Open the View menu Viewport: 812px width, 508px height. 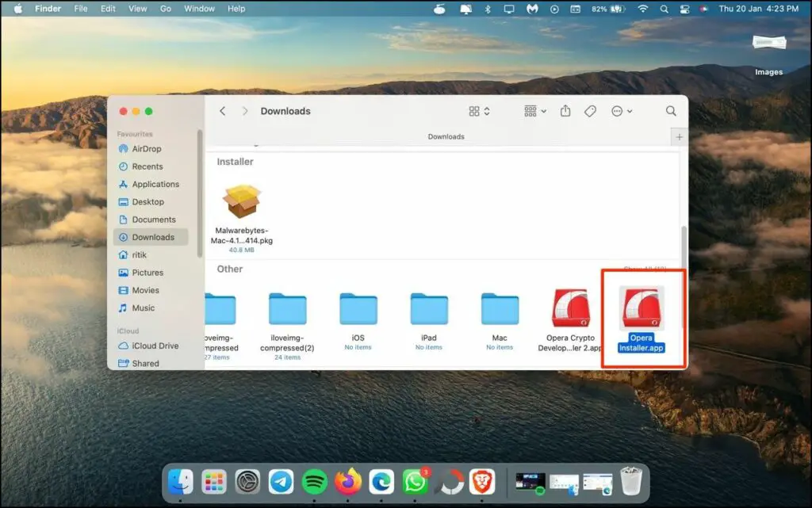138,9
